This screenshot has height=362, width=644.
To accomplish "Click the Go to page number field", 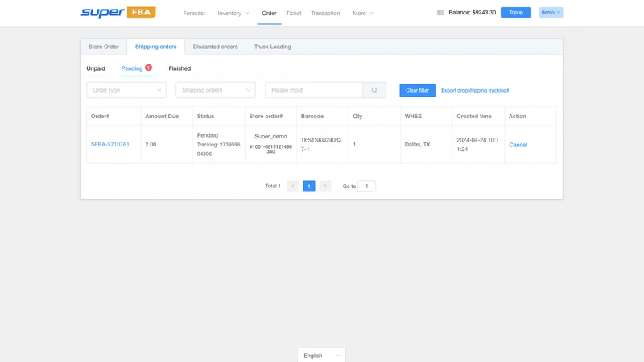I will tap(367, 187).
